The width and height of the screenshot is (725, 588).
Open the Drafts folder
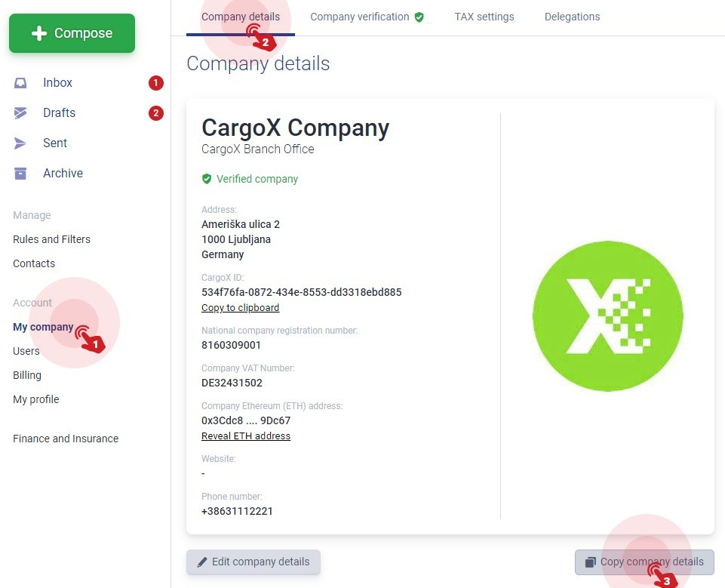[x=59, y=113]
